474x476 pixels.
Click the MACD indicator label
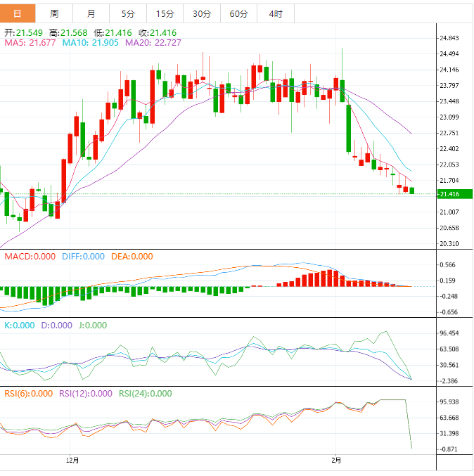(x=30, y=257)
